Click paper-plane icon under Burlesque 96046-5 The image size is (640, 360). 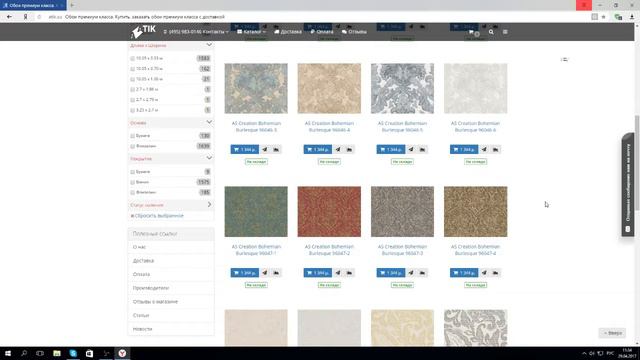click(x=411, y=149)
